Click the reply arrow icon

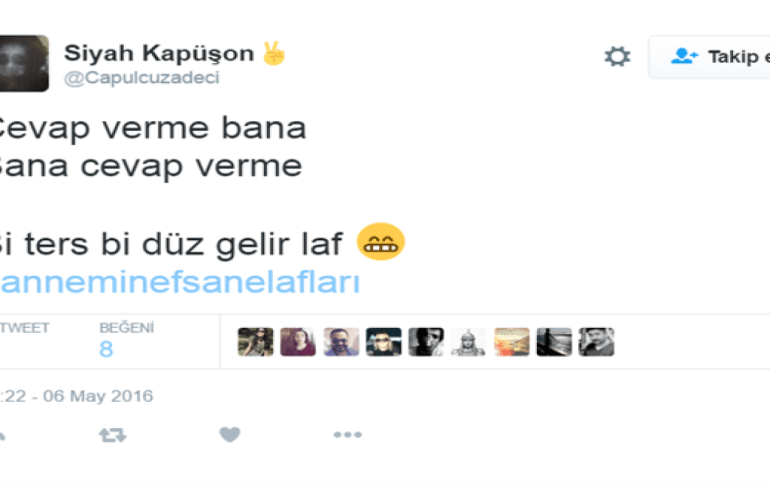2,435
